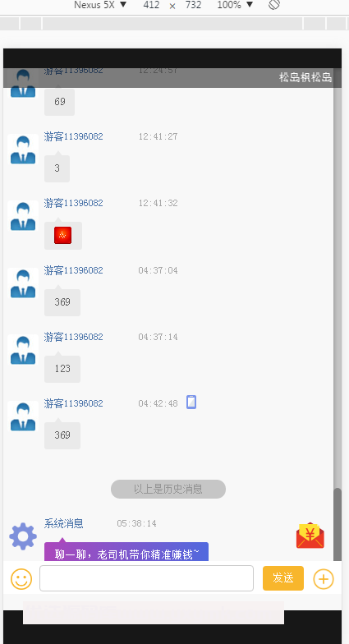This screenshot has height=644, width=349.
Task: Click the 游客11396082 name at 04:37:04
Action: 74,270
